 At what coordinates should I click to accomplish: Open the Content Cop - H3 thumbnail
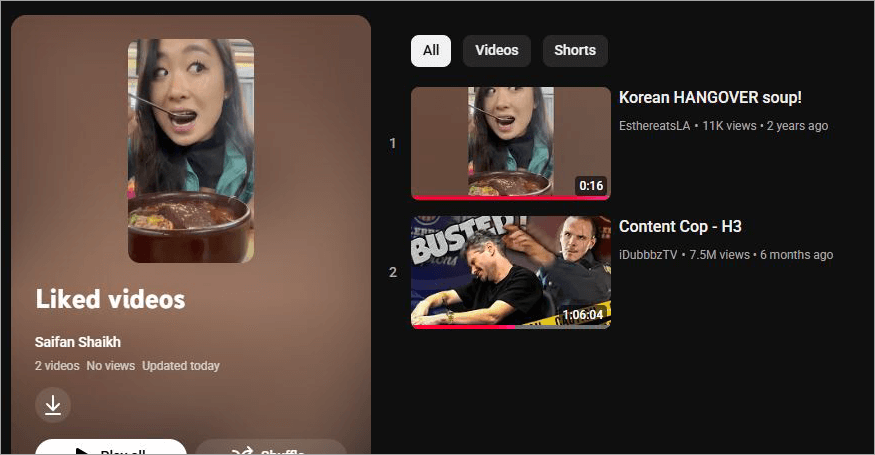click(x=511, y=272)
